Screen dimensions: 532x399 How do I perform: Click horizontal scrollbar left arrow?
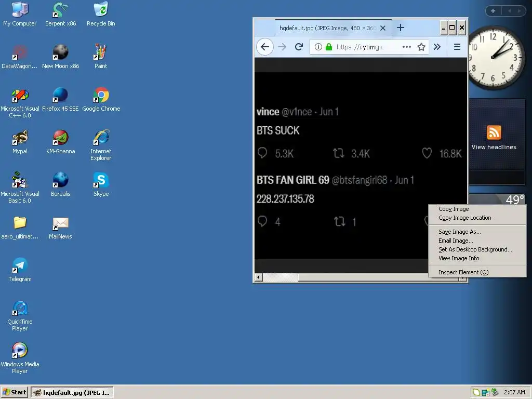(x=259, y=277)
